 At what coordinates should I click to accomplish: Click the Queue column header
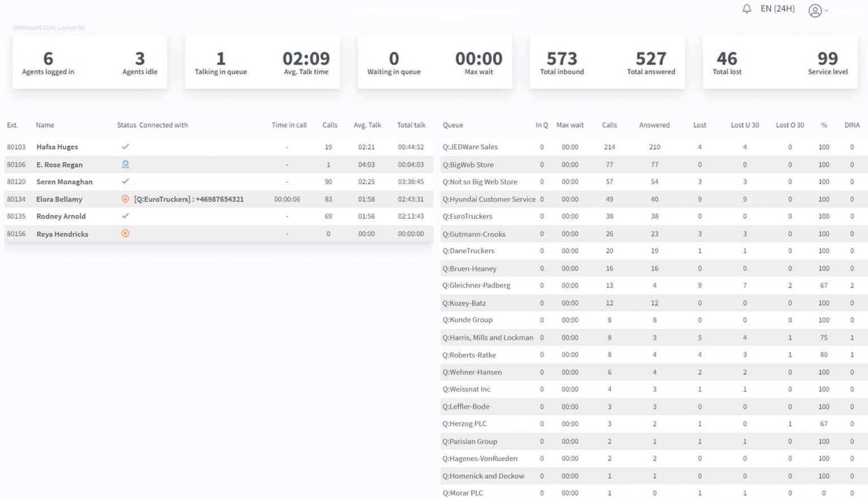click(x=453, y=125)
